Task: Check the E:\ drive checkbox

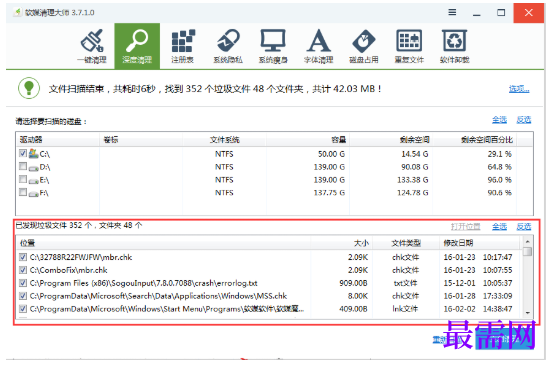Action: pyautogui.click(x=23, y=179)
